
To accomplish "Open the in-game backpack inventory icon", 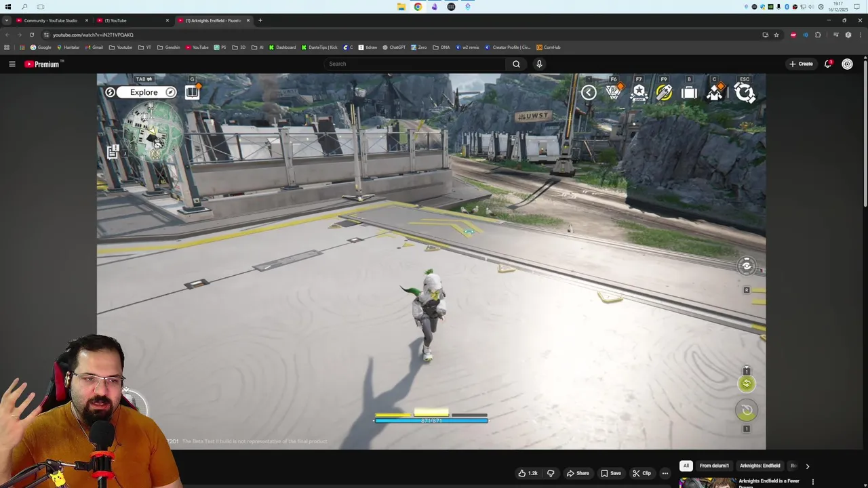I will (689, 93).
